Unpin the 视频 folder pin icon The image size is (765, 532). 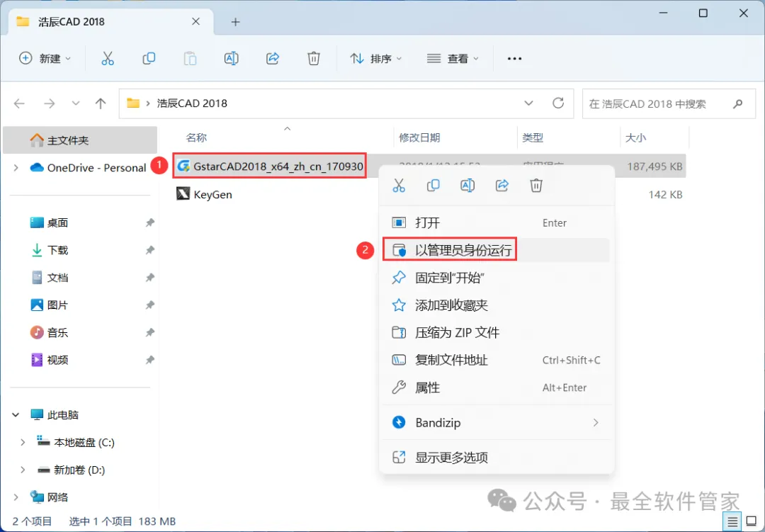coord(149,360)
